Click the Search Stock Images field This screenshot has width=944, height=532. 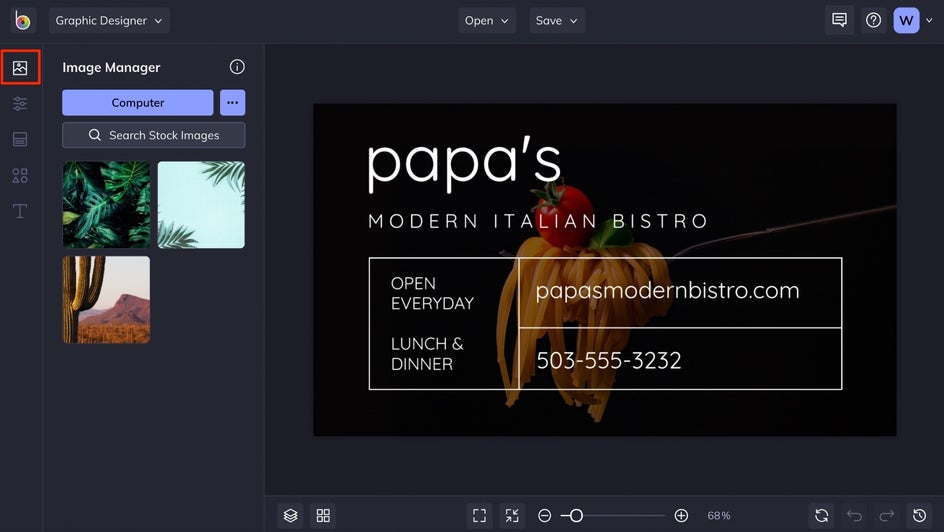tap(154, 135)
